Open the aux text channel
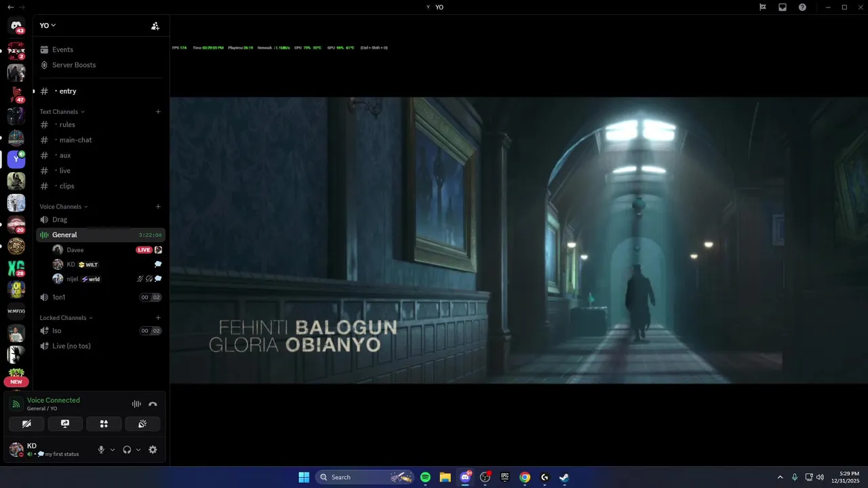This screenshot has height=488, width=868. (100, 155)
